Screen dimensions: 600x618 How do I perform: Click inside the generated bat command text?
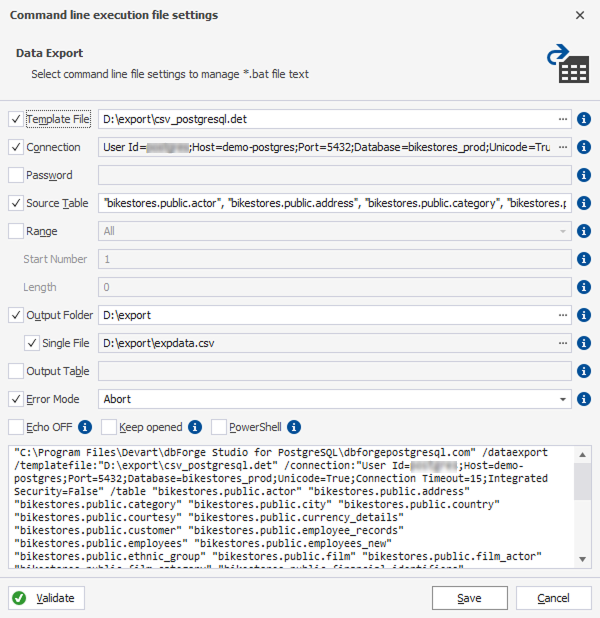292,507
